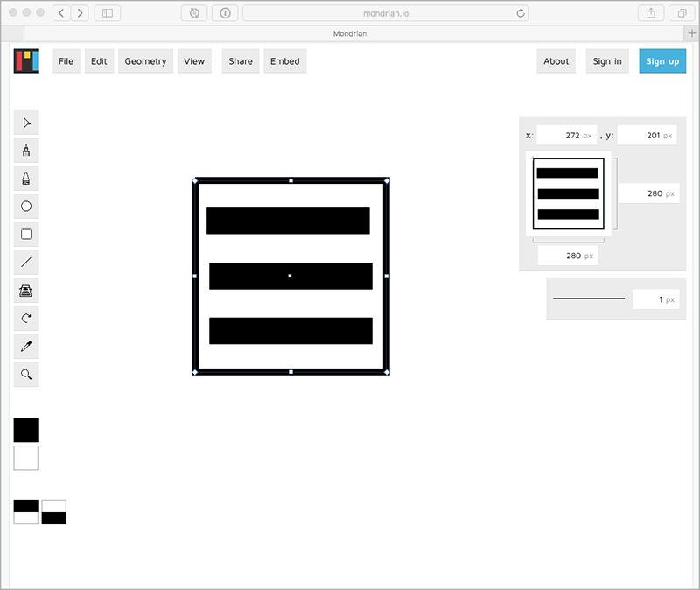Click the Embed button
This screenshot has width=700, height=590.
coord(284,61)
